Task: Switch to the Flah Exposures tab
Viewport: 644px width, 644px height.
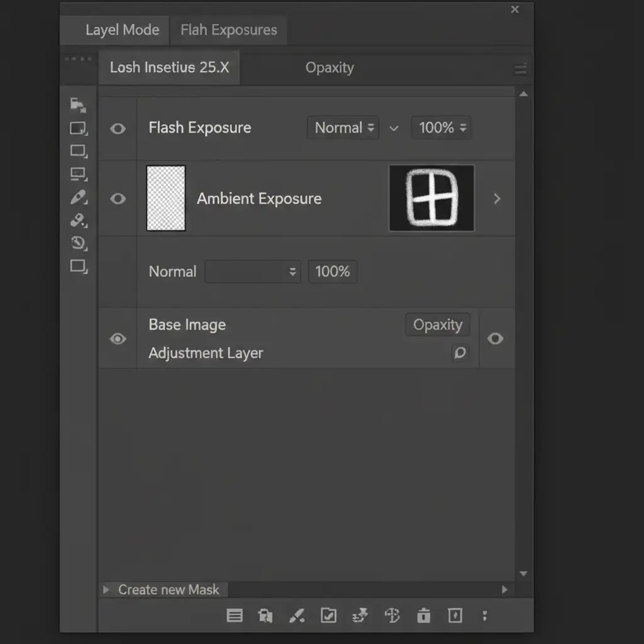Action: (228, 30)
